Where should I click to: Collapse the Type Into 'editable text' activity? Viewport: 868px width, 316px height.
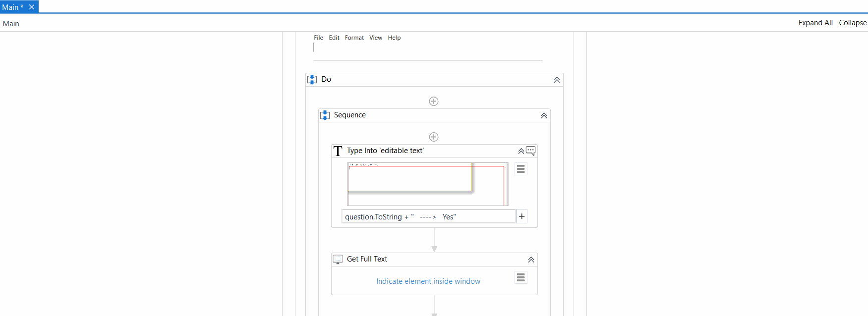click(x=521, y=151)
